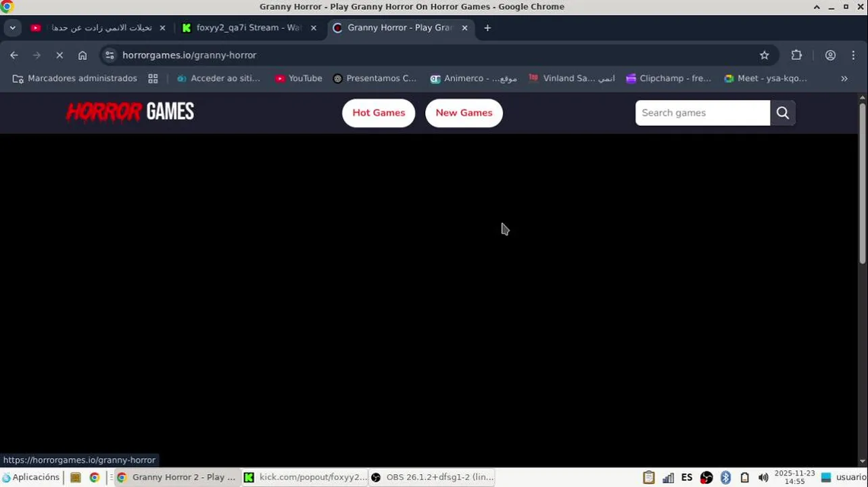Launch the file manager panel icon
Viewport: 868px width, 487px height.
76,478
